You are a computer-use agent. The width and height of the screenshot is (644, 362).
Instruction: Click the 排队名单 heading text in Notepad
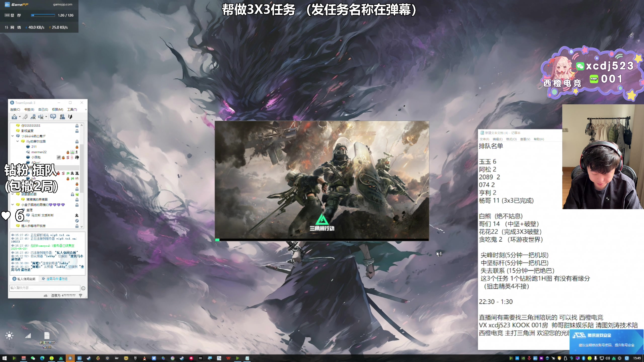pos(491,146)
